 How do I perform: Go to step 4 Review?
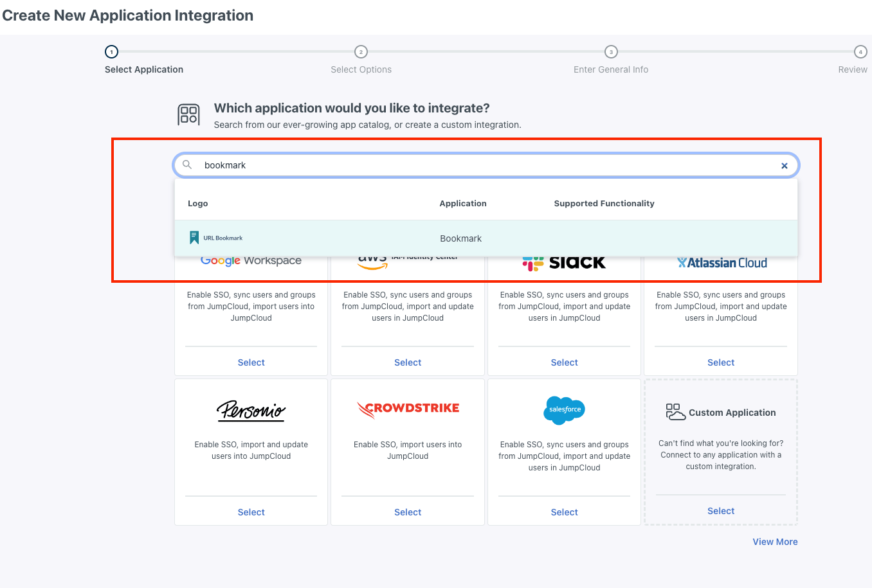(x=860, y=52)
